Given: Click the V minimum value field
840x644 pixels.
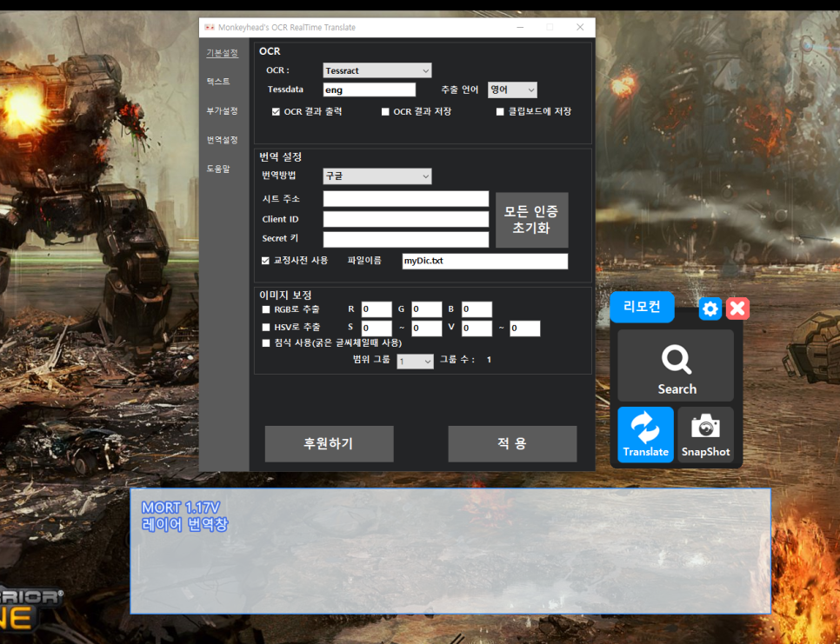Looking at the screenshot, I should (x=477, y=329).
